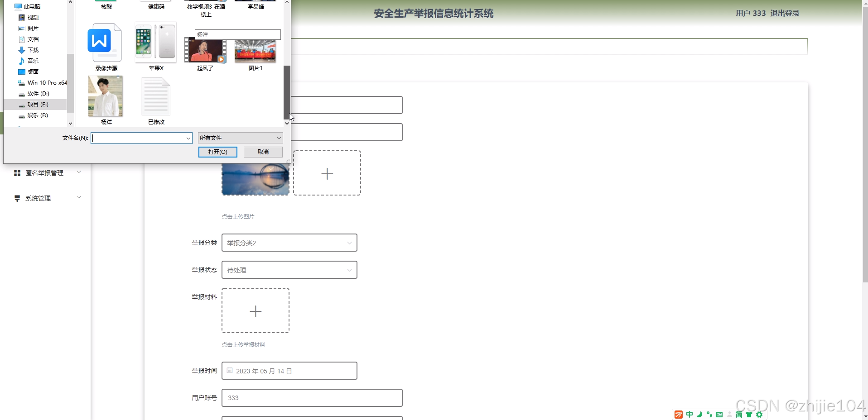The image size is (868, 420).
Task: Select the 核酸 file name label
Action: 106,7
